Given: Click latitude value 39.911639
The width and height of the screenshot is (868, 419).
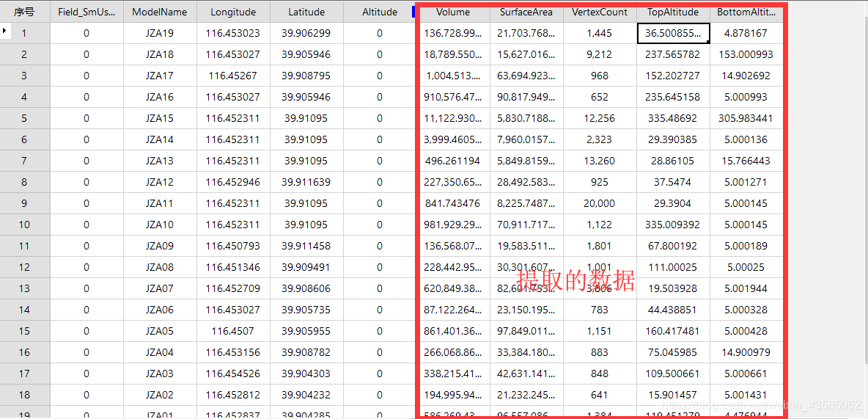Looking at the screenshot, I should [x=306, y=182].
